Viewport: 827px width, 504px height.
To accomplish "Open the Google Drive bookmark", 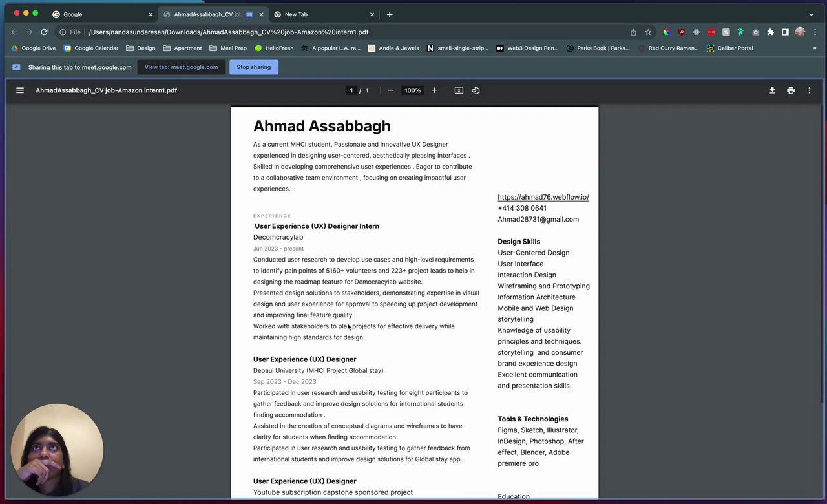I will click(34, 48).
